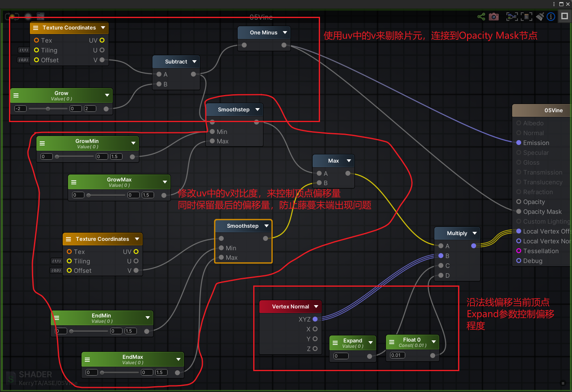
Task: Click Subtract node input port B
Action: pyautogui.click(x=159, y=84)
